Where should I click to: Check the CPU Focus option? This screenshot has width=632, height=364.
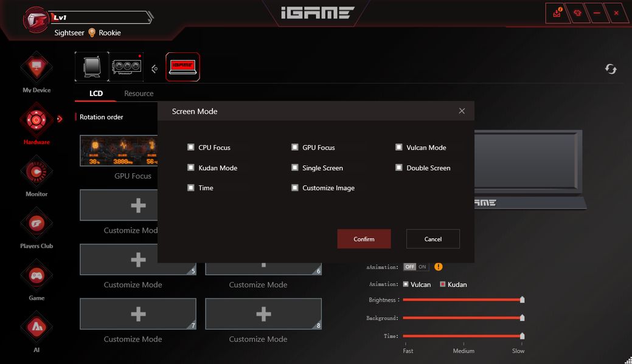click(190, 147)
